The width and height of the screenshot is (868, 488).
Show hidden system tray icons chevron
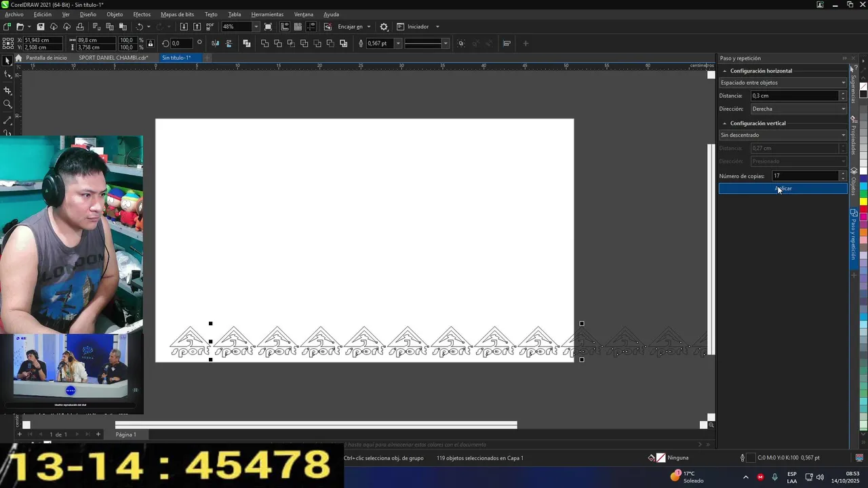click(x=746, y=477)
